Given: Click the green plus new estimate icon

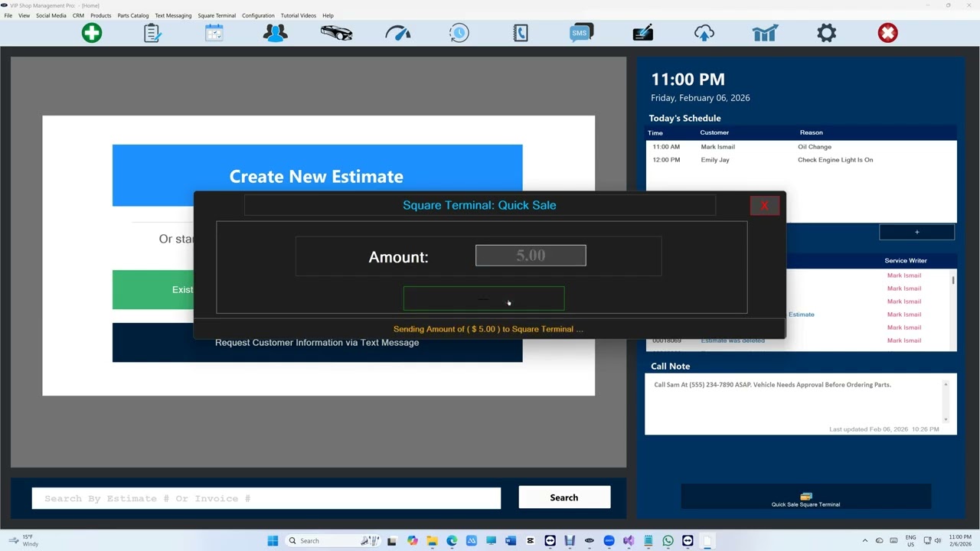Looking at the screenshot, I should 92,33.
